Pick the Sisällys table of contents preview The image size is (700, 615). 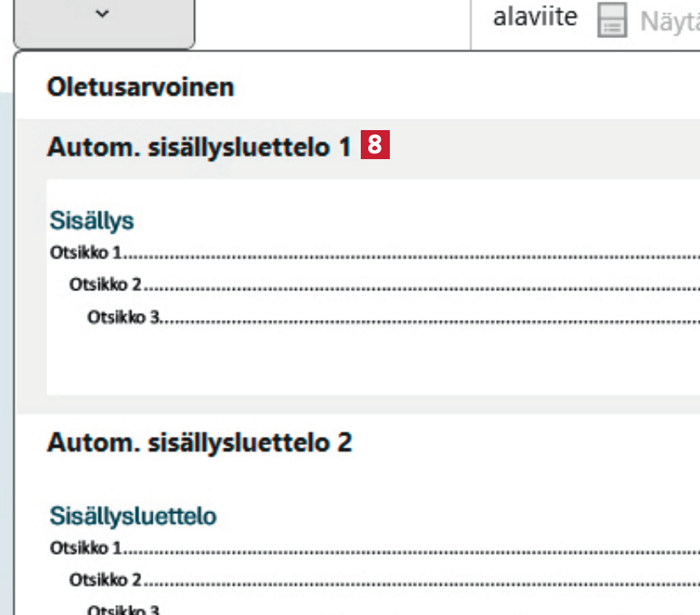[373, 286]
